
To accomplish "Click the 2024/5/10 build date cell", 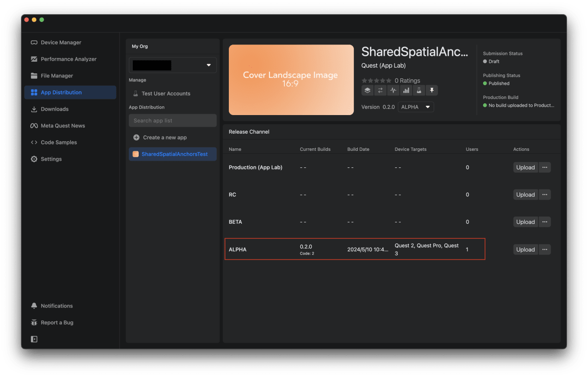I will 367,250.
